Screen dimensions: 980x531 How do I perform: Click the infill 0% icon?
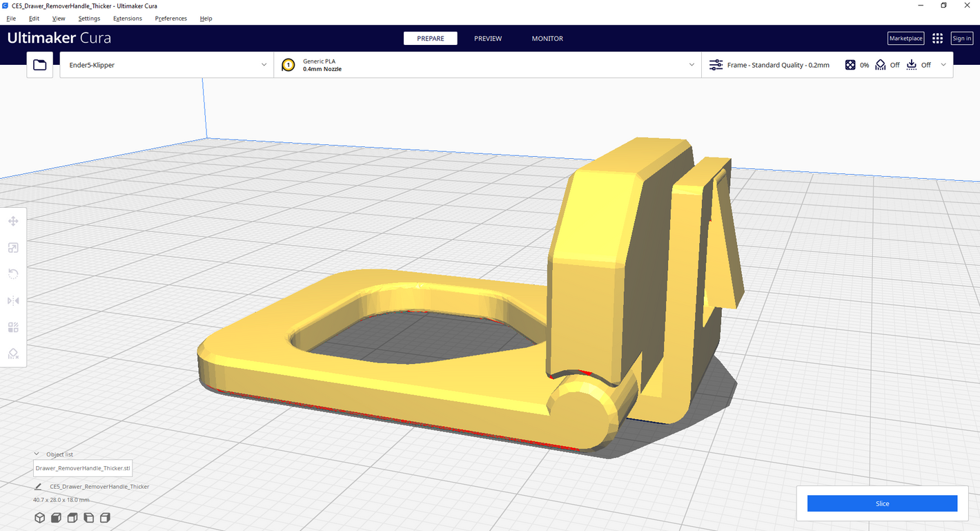tap(850, 65)
